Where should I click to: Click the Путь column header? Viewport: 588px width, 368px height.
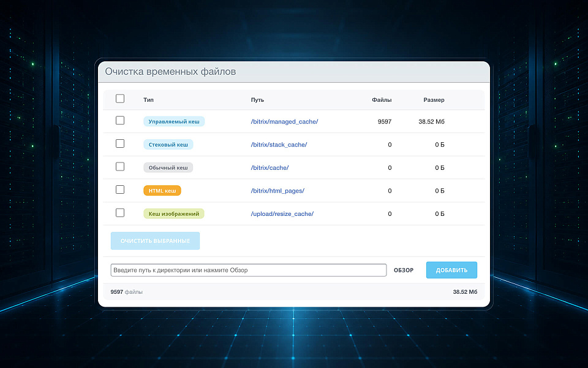click(x=257, y=100)
